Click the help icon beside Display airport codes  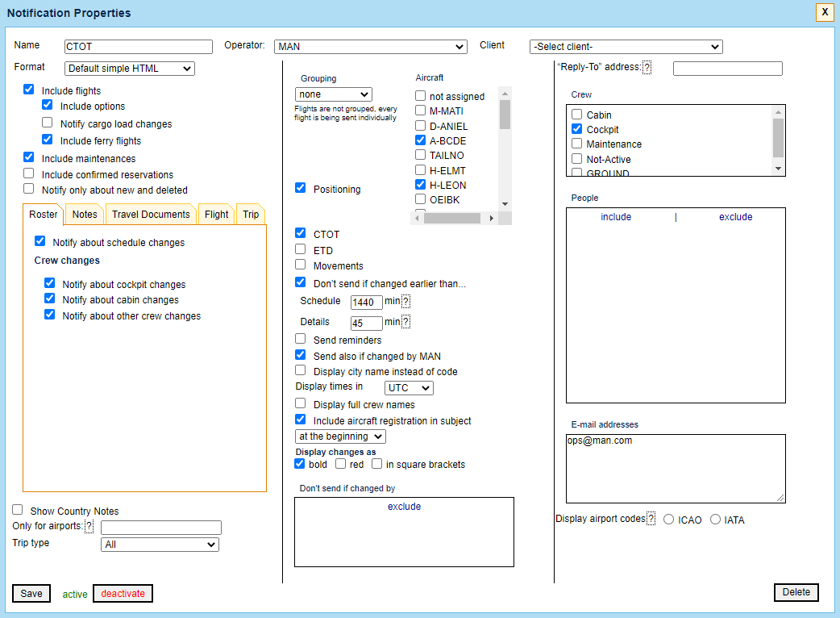click(x=651, y=519)
